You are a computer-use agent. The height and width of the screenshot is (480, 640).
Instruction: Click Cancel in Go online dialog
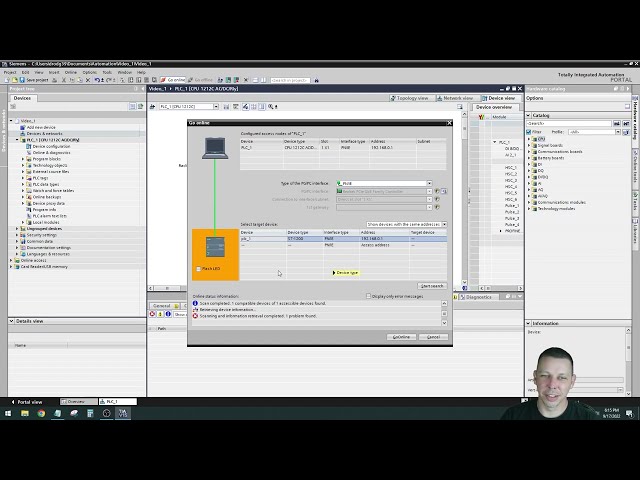(433, 337)
